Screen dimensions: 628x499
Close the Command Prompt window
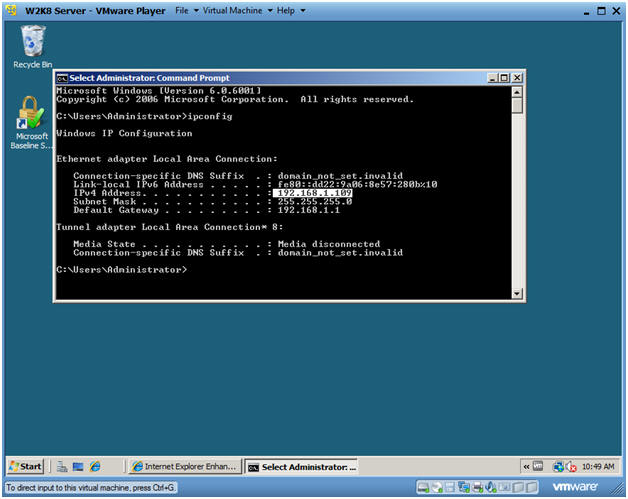517,78
